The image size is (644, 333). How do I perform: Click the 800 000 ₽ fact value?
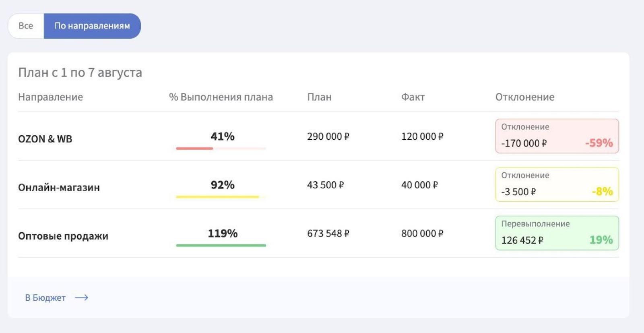pyautogui.click(x=422, y=234)
